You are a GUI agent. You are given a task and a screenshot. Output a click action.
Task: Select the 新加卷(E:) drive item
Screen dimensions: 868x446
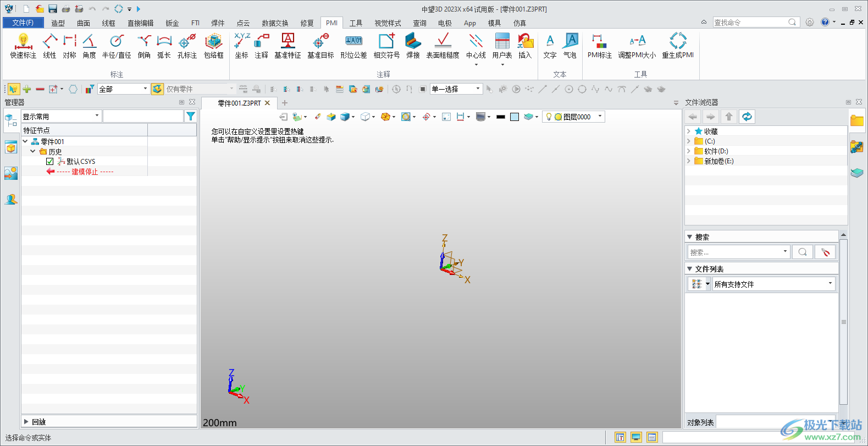pos(719,161)
